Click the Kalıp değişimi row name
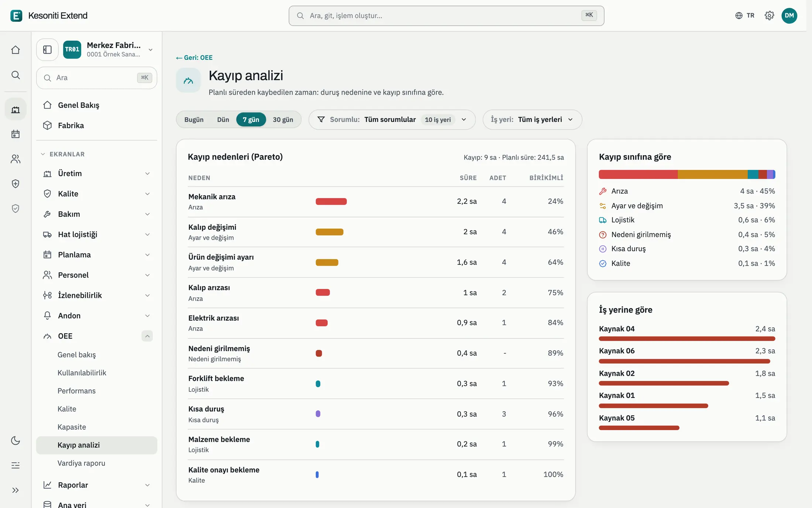The image size is (812, 508). (x=212, y=227)
